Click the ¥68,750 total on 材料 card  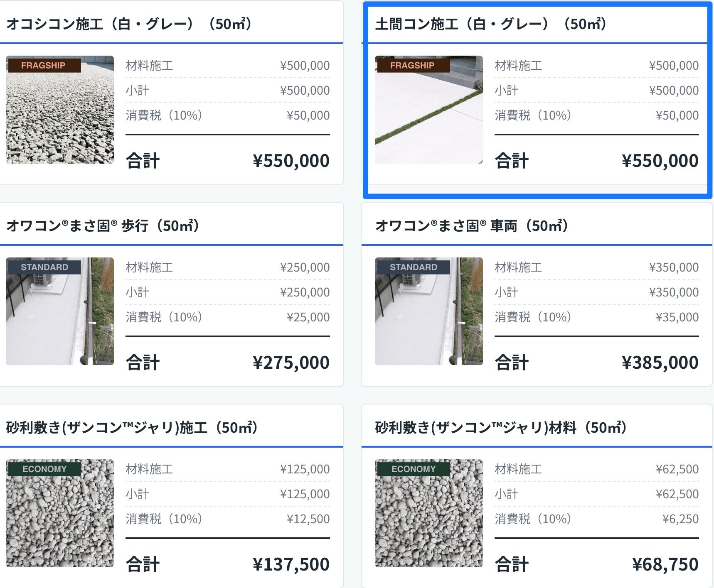(x=665, y=564)
